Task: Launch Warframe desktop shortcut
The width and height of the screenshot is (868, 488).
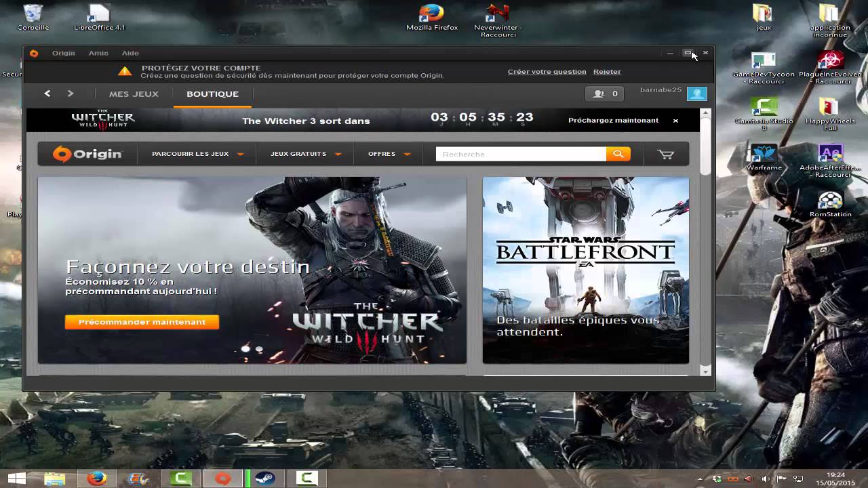Action: click(764, 157)
